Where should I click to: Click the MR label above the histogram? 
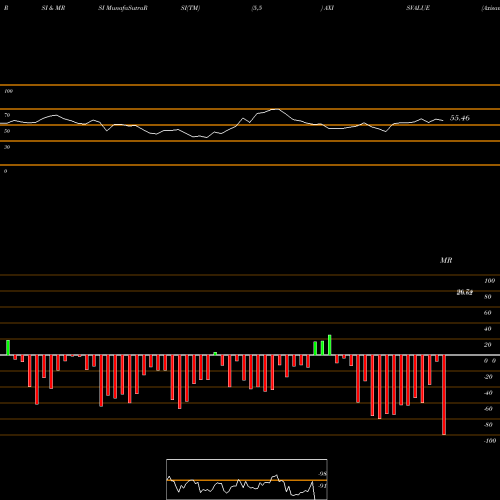[x=446, y=260]
